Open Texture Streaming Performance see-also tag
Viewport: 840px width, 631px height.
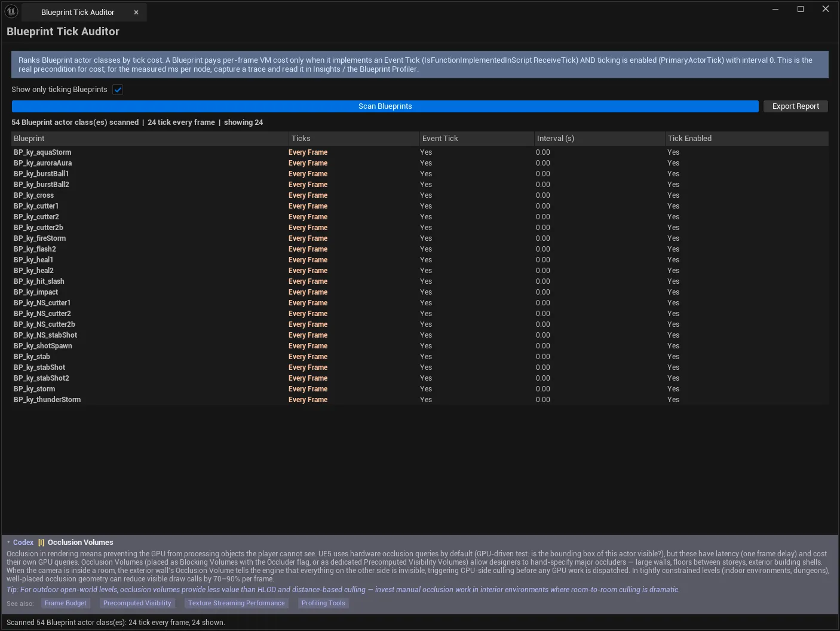(237, 604)
